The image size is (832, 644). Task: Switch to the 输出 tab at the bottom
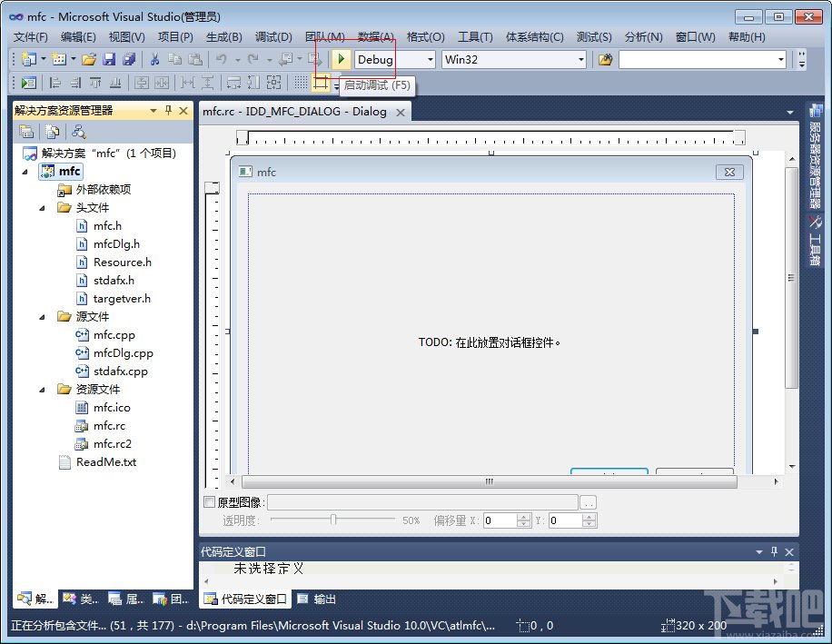click(323, 599)
